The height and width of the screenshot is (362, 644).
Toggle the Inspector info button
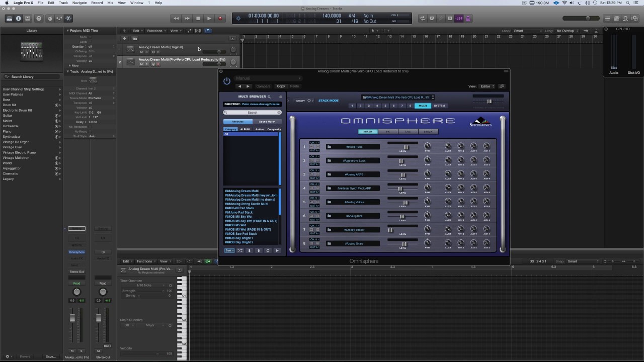[19, 19]
